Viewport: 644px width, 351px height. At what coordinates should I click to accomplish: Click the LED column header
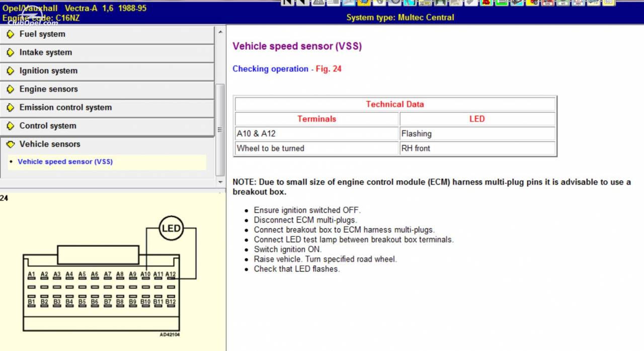click(x=477, y=119)
